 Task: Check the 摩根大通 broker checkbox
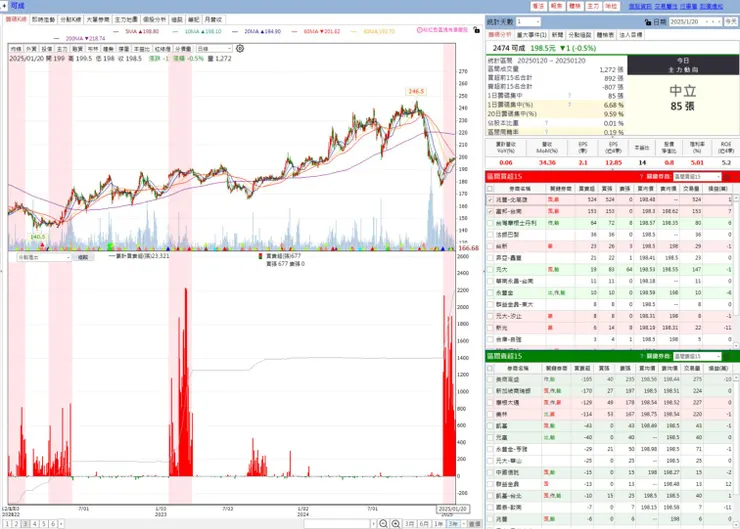[490, 403]
